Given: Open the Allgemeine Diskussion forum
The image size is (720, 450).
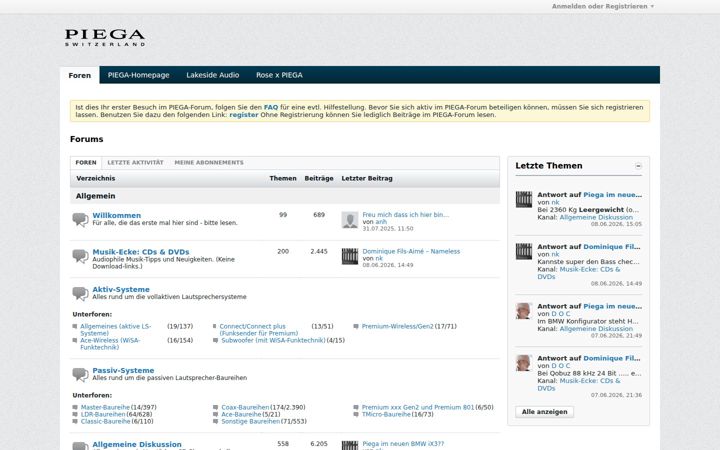Looking at the screenshot, I should (137, 444).
